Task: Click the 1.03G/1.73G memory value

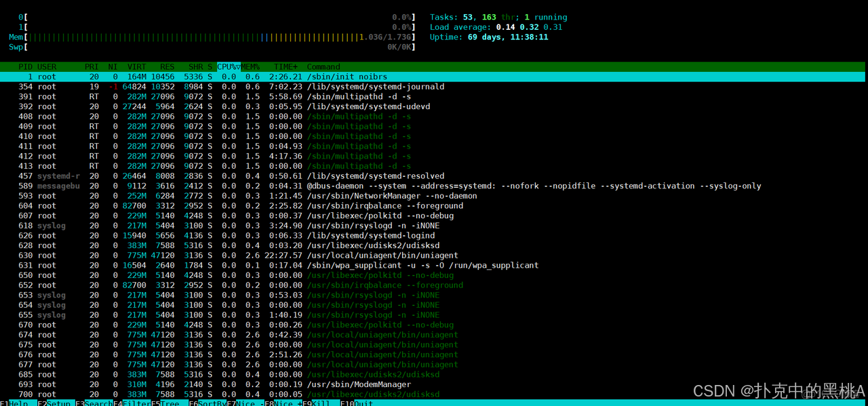Action: [384, 37]
